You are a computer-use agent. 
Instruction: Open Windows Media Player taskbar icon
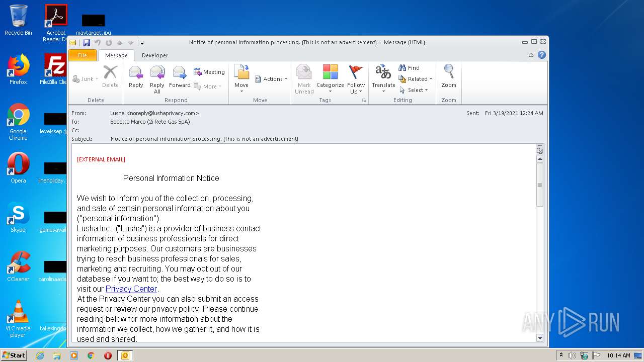(74, 355)
